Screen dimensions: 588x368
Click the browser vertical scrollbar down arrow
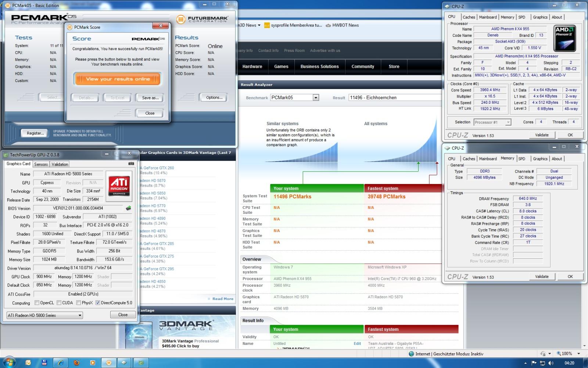click(584, 346)
